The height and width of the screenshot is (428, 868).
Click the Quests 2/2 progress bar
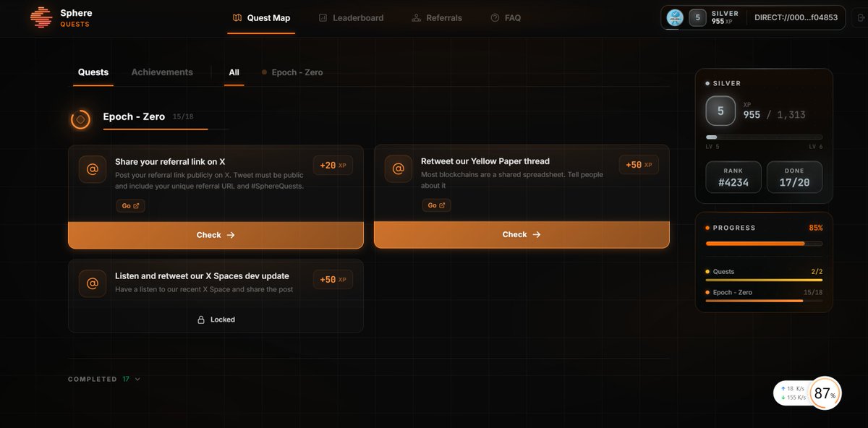click(764, 280)
